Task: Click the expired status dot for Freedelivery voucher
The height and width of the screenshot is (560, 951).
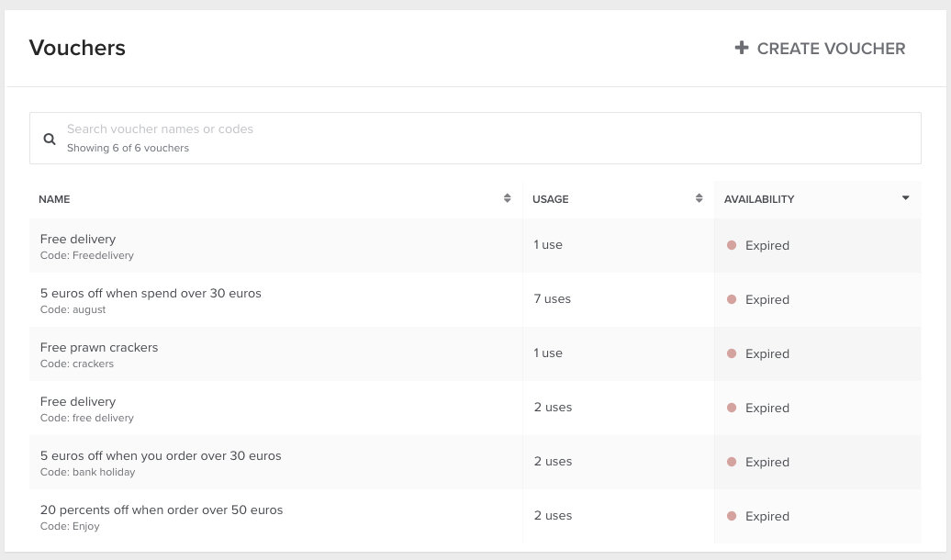Action: [732, 245]
